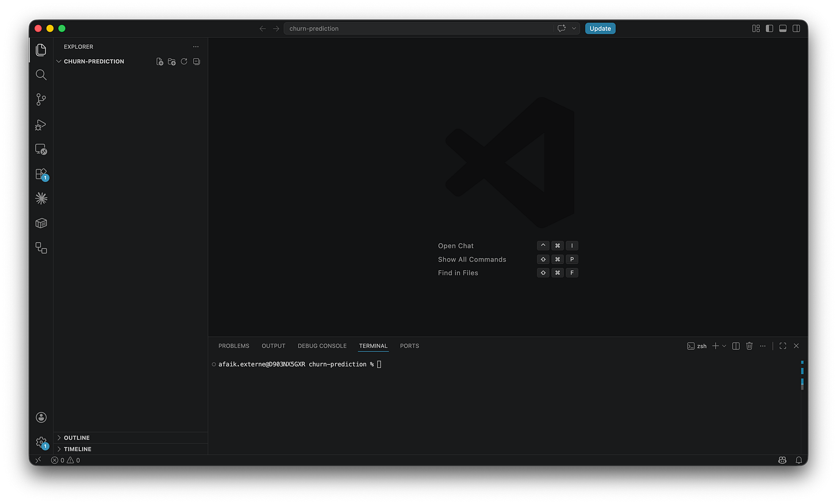Open the Extensions view

point(41,173)
